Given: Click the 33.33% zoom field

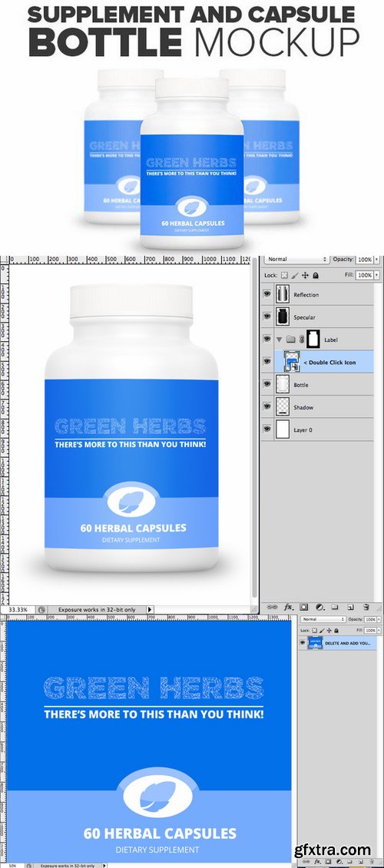Looking at the screenshot, I should (x=18, y=609).
